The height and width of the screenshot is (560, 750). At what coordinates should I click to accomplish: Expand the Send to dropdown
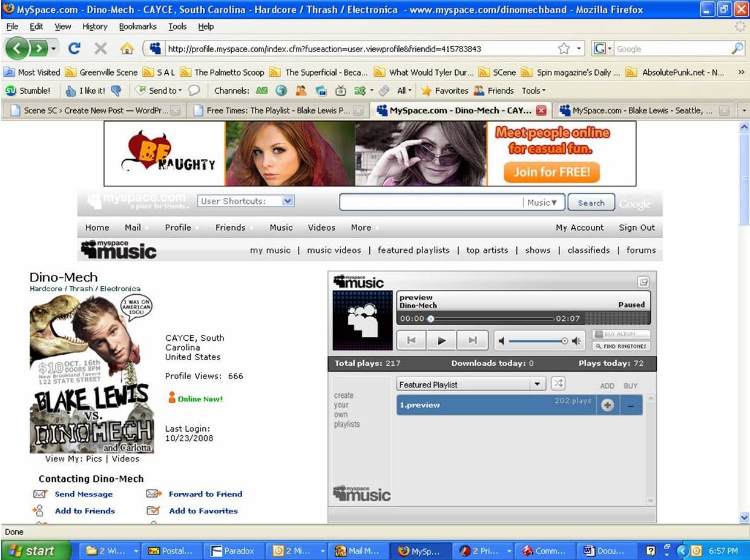click(158, 91)
